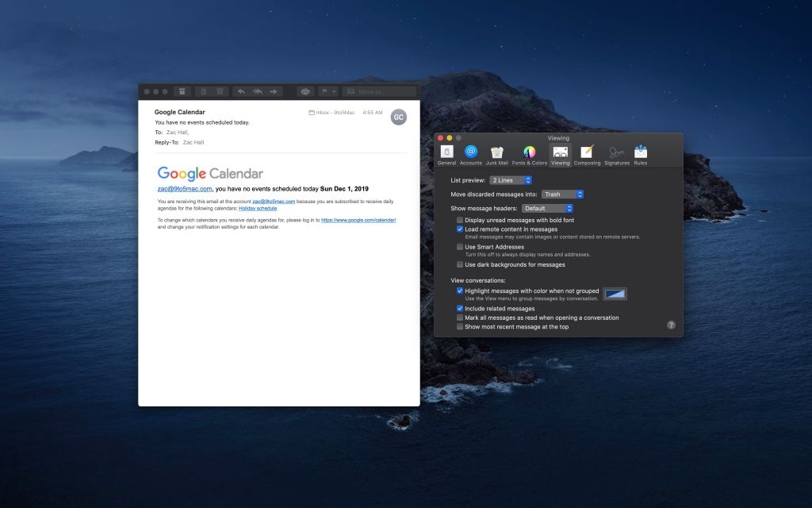Mark message as junk in the mail toolbar
This screenshot has width=812, height=508.
tap(220, 92)
